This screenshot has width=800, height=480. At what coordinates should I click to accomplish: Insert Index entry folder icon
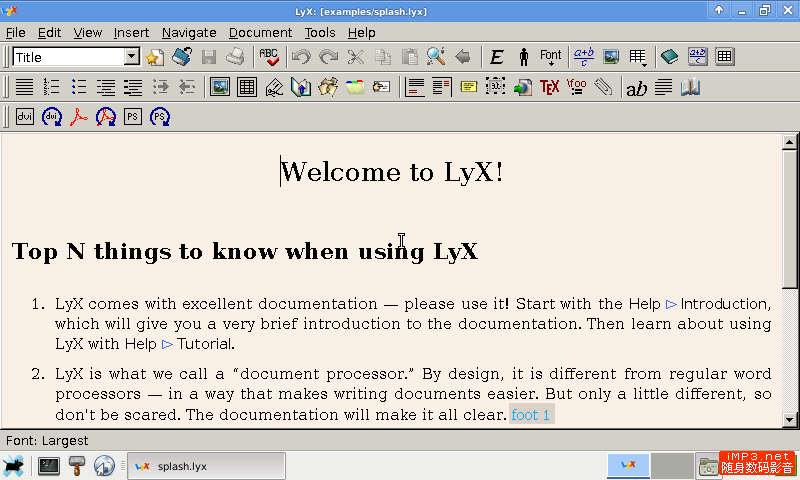tap(355, 87)
